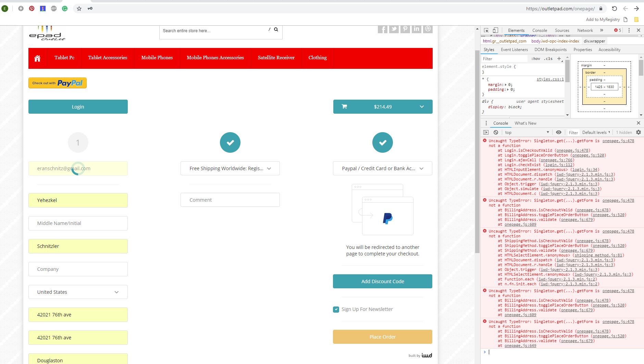Open the console settings gear icon

click(x=639, y=132)
